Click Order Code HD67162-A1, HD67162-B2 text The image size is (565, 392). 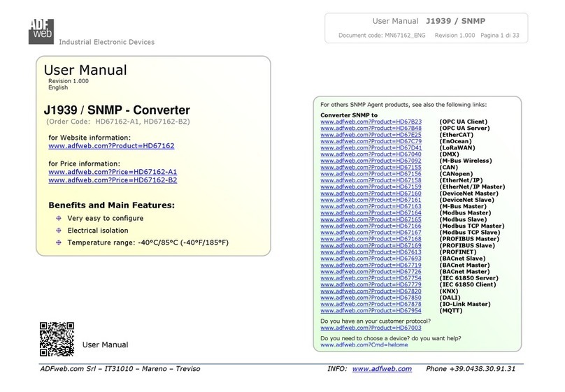pos(118,122)
